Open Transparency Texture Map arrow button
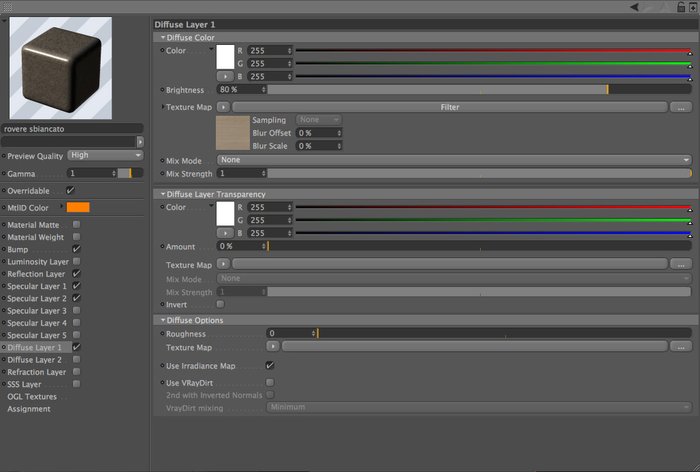Screen dimensions: 700x472 [223, 264]
